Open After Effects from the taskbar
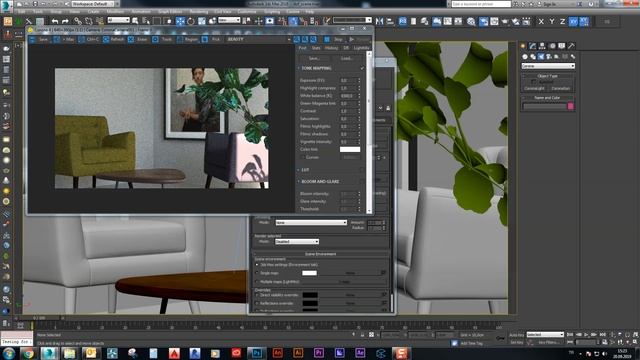The height and width of the screenshot is (360, 640). point(360,353)
